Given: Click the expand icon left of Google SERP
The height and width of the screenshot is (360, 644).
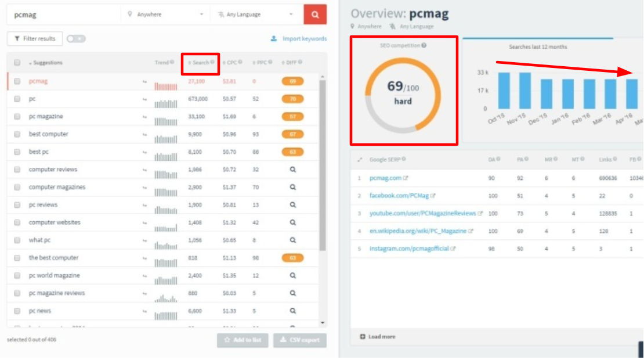Looking at the screenshot, I should click(360, 160).
